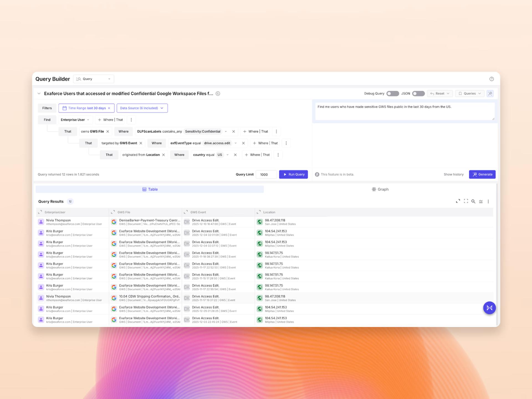
Task: Switch to the Graph tab
Action: click(380, 189)
